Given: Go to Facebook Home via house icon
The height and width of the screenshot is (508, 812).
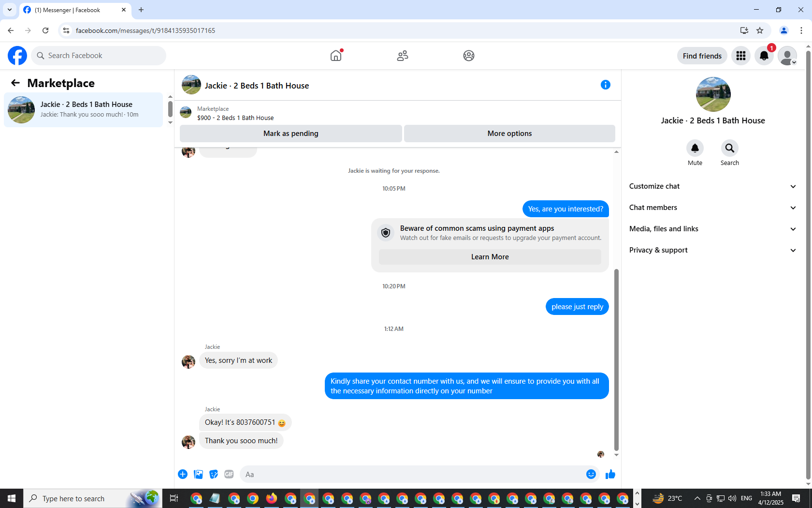Looking at the screenshot, I should (336, 56).
